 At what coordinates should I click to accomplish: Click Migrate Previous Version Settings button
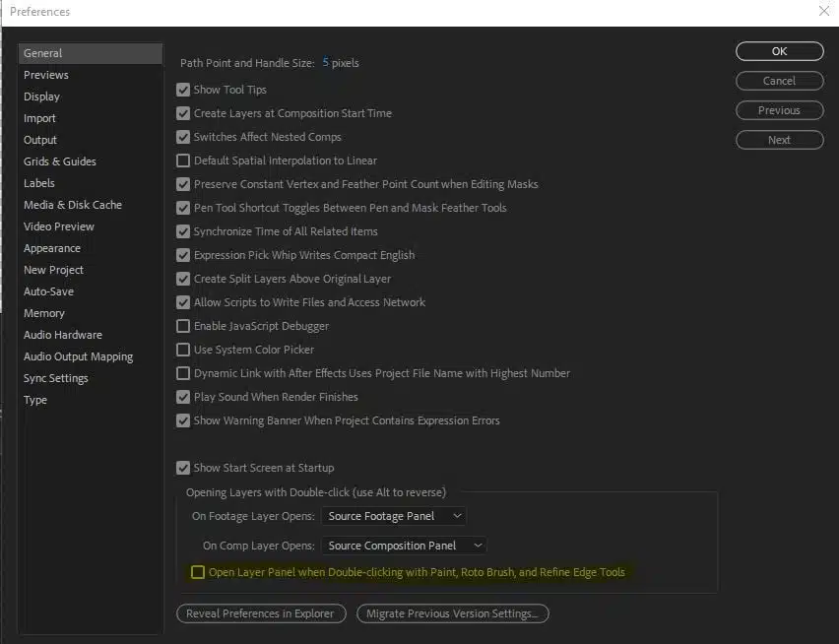[452, 613]
